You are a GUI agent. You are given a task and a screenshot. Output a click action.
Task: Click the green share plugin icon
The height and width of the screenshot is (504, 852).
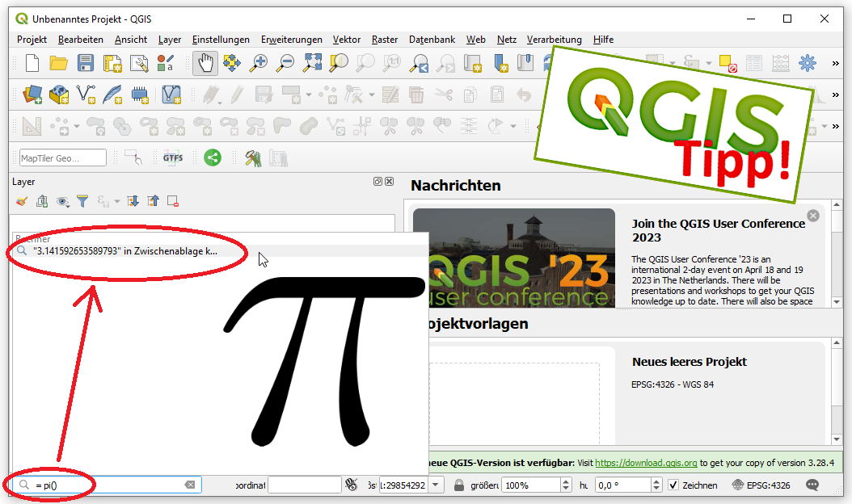213,158
